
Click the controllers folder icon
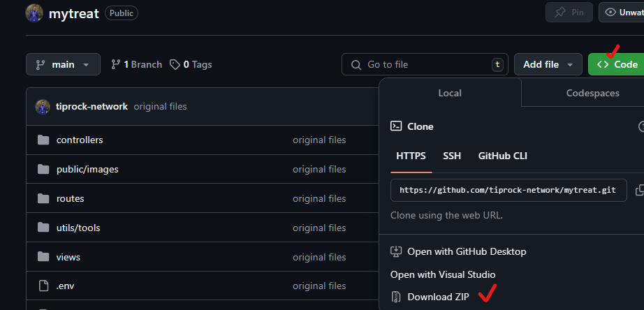coord(43,140)
